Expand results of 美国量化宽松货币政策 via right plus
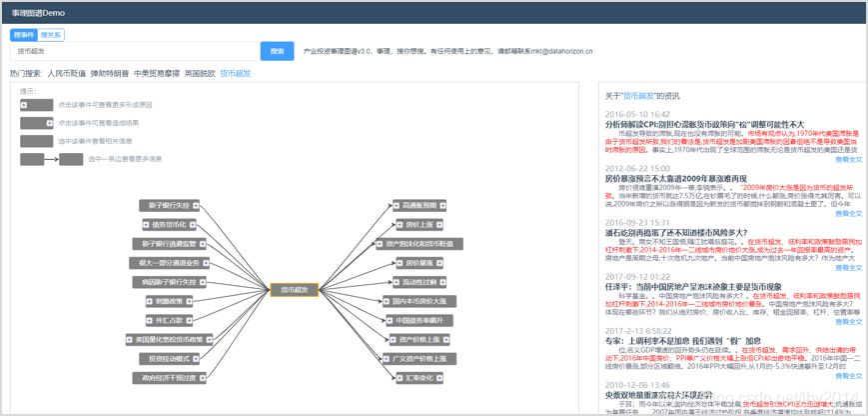868x416 pixels. (x=209, y=340)
